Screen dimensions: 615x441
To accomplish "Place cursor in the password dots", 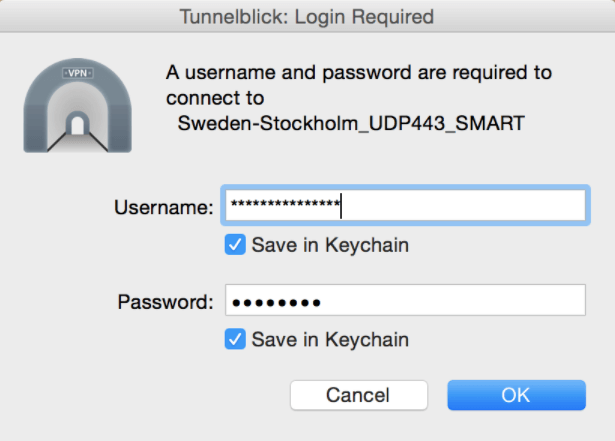I will point(277,303).
